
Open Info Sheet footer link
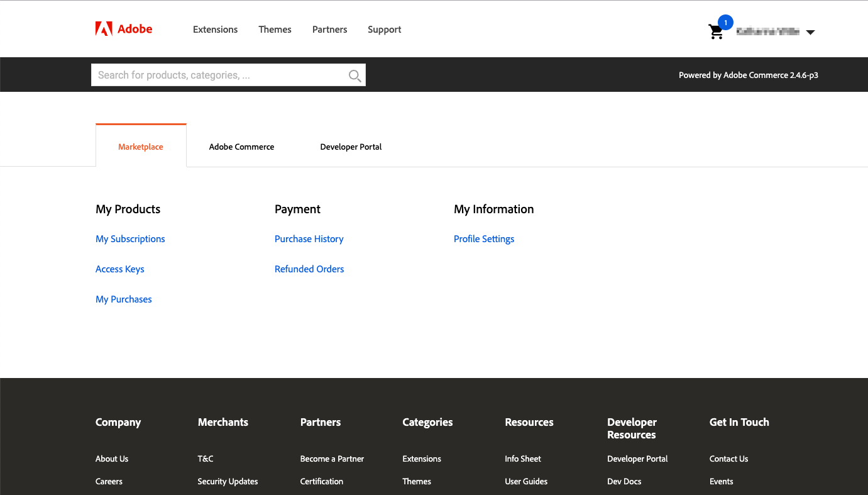(523, 459)
